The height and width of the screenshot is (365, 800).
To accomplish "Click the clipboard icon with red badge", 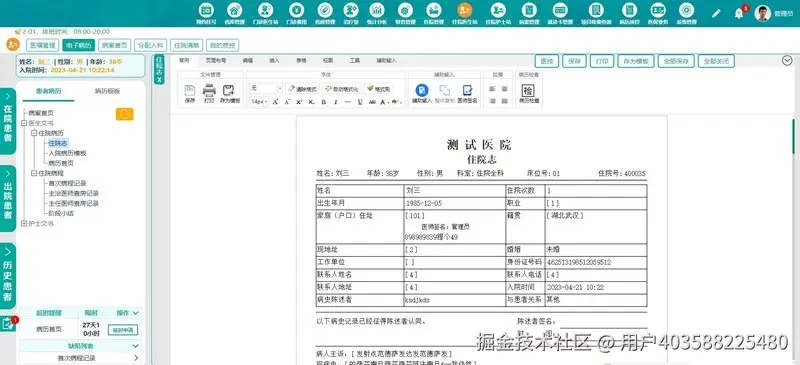I will pyautogui.click(x=7, y=323).
